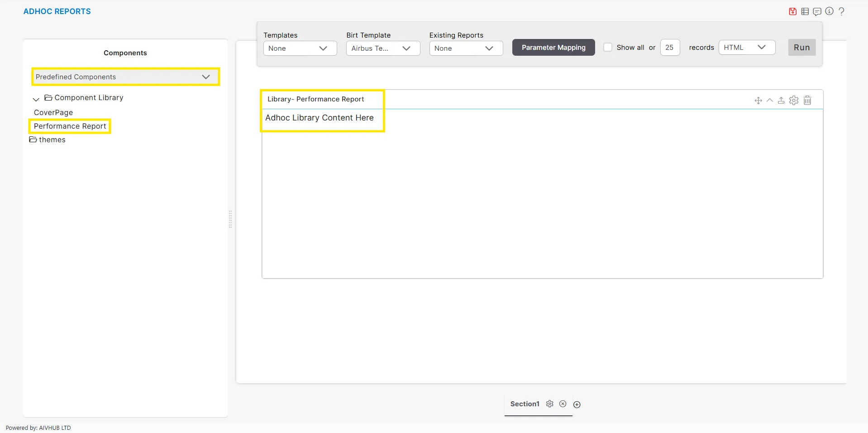Delete component with the trash icon
The width and height of the screenshot is (868, 433).
(x=807, y=101)
